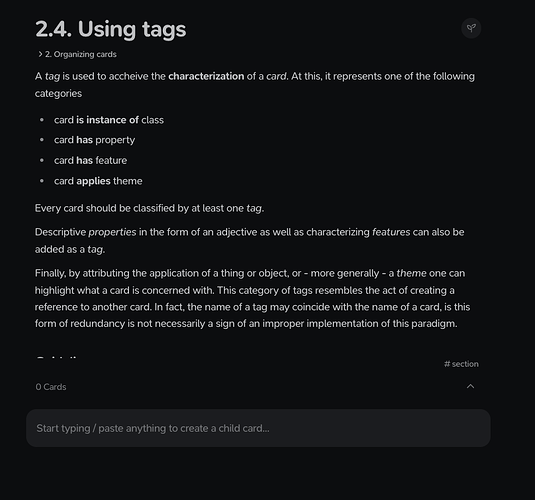Screen dimensions: 535x500
Task: Click the '2.4. Using tags' title
Action: [x=111, y=29]
